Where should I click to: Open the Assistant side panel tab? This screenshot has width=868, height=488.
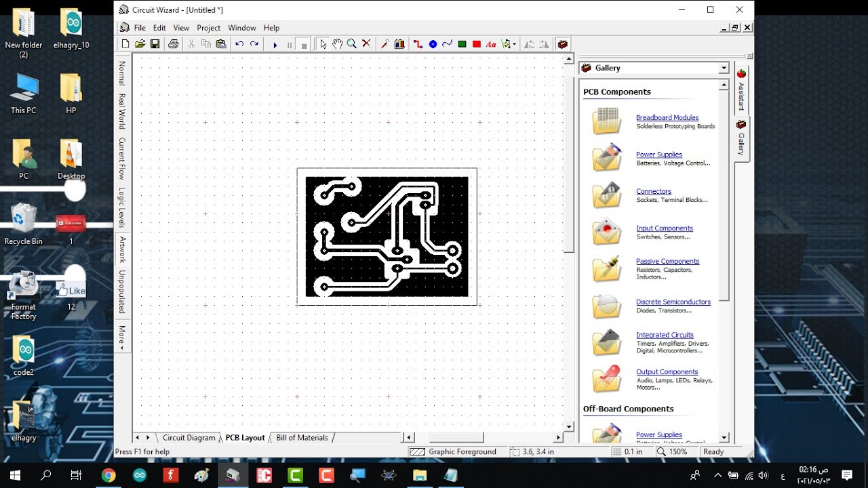tap(741, 89)
